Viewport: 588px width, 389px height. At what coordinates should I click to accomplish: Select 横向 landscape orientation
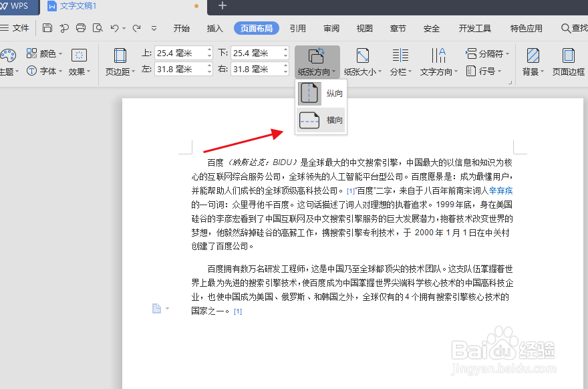point(321,120)
